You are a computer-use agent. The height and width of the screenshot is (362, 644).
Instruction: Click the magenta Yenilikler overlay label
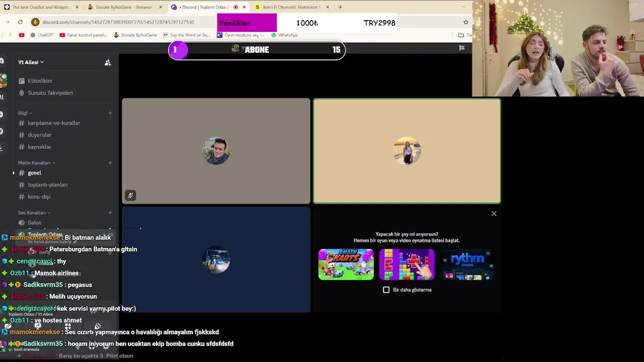coord(247,23)
